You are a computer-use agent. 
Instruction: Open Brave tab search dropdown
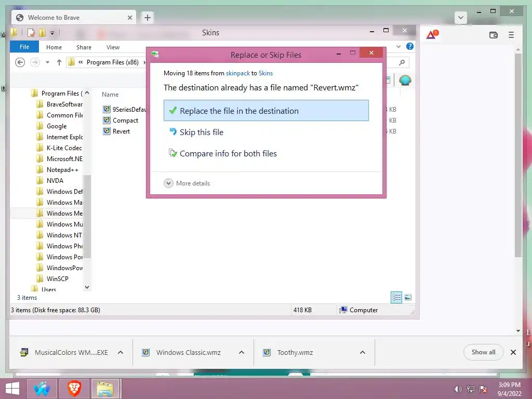pos(461,18)
